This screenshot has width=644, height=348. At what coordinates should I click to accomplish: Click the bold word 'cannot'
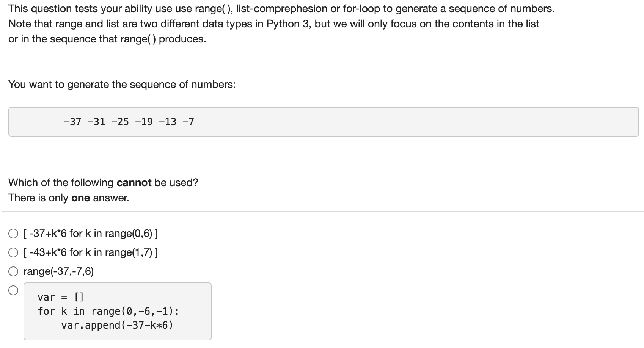click(134, 183)
